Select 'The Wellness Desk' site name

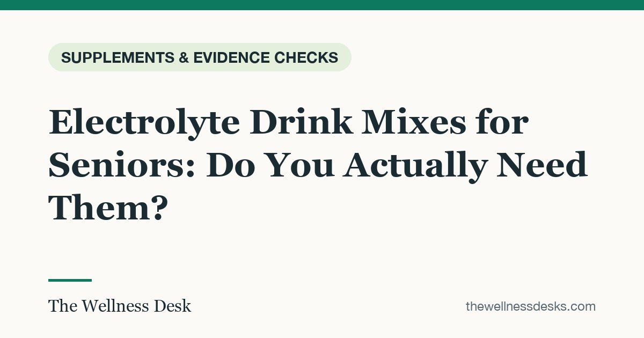coord(120,306)
